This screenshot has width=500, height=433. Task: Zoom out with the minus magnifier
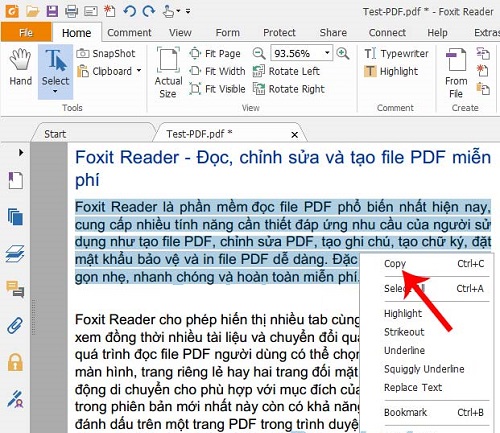click(259, 53)
